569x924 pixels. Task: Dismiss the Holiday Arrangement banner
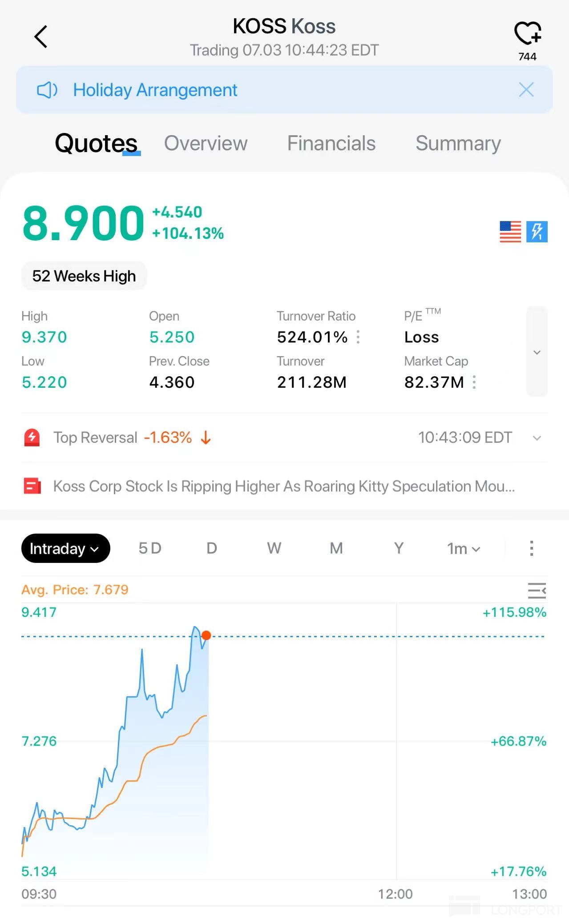coord(526,90)
